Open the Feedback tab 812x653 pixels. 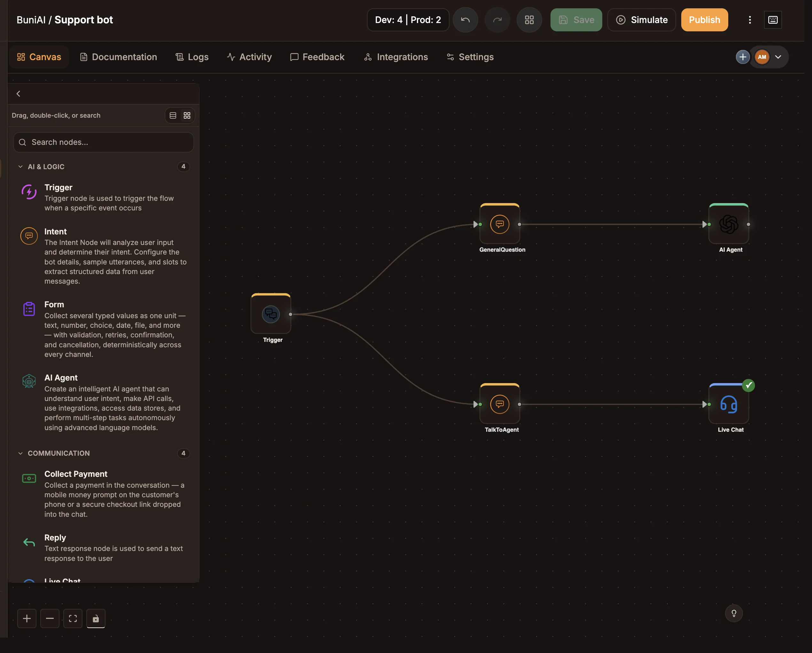pyautogui.click(x=317, y=57)
